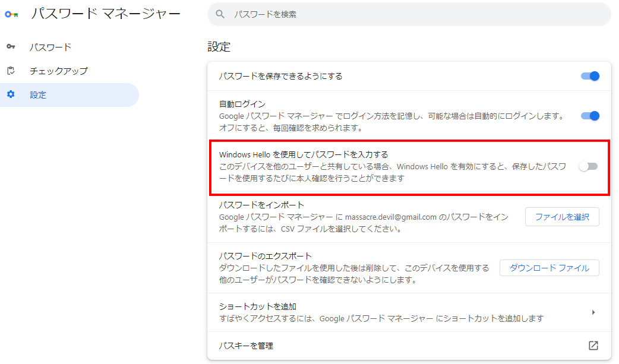Open the パスワード sidebar section
The image size is (619, 364).
pos(50,47)
